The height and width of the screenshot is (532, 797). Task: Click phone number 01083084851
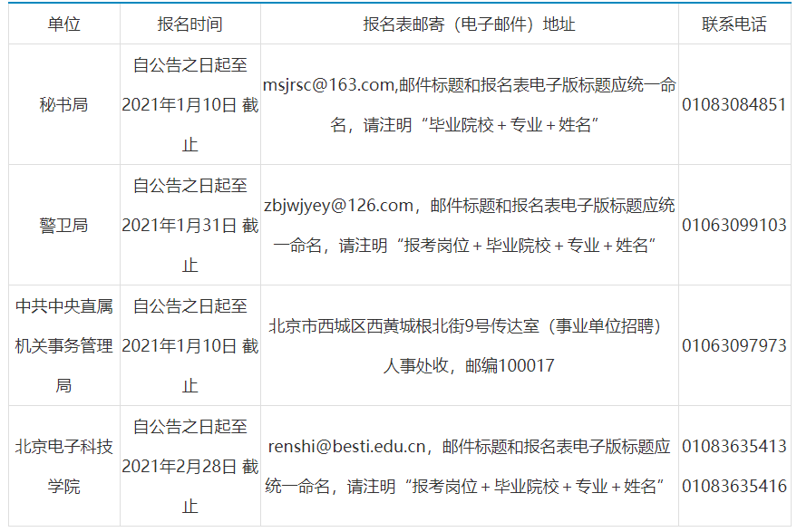(734, 104)
